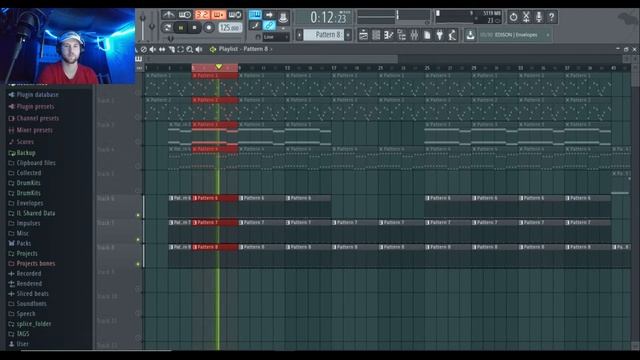The image size is (640, 360).
Task: Click the playlist mute tool speaker icon
Action: tap(153, 49)
